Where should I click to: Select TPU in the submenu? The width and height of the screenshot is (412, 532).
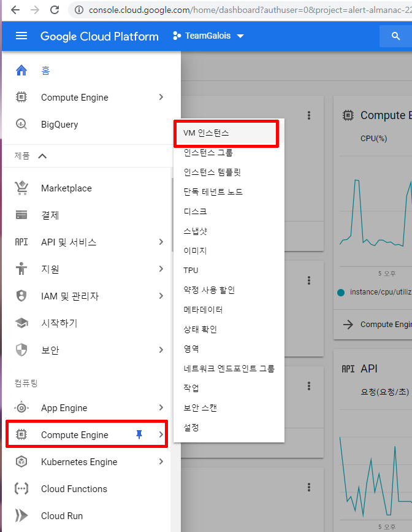point(229,271)
